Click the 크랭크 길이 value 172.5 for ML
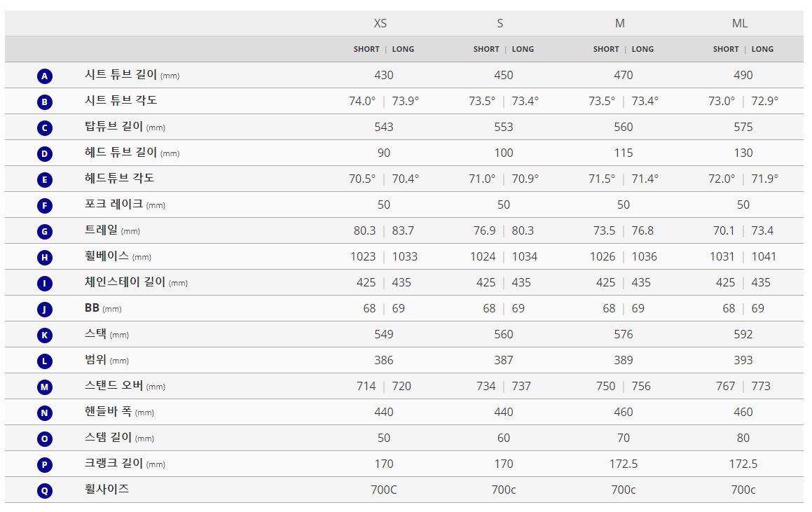 pyautogui.click(x=743, y=464)
